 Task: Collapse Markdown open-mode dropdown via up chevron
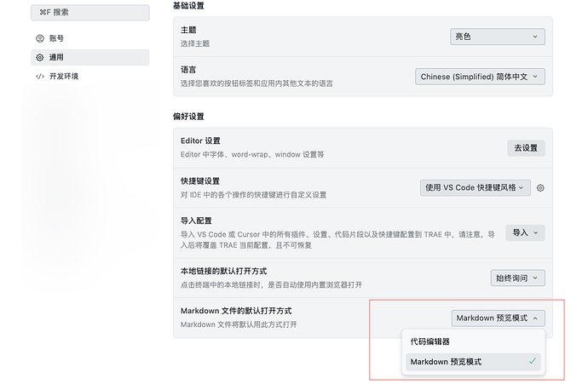coord(535,318)
